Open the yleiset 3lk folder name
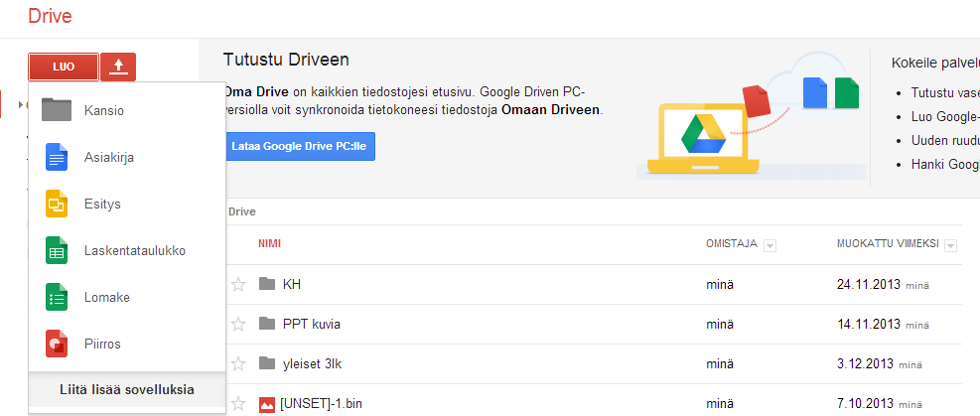The width and height of the screenshot is (980, 416). (313, 363)
